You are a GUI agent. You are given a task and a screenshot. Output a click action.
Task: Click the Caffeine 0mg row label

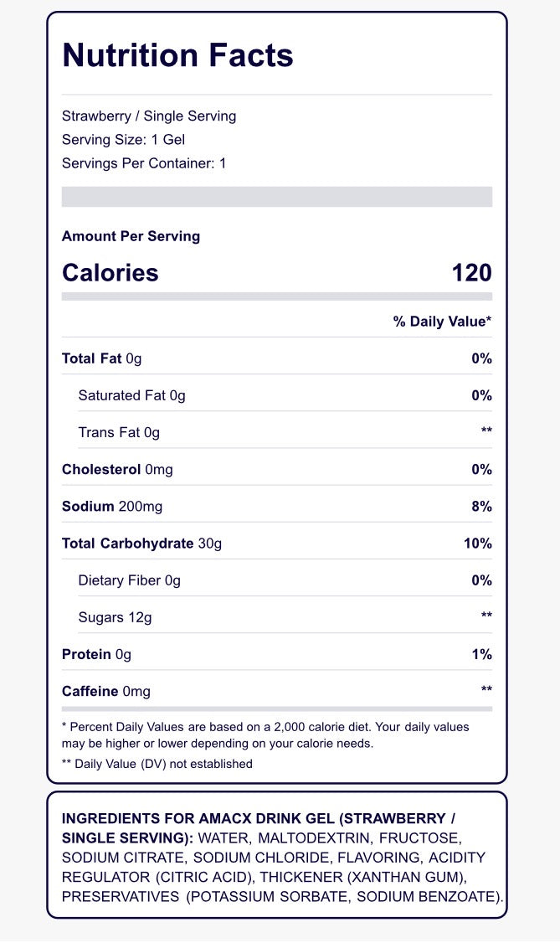(106, 691)
